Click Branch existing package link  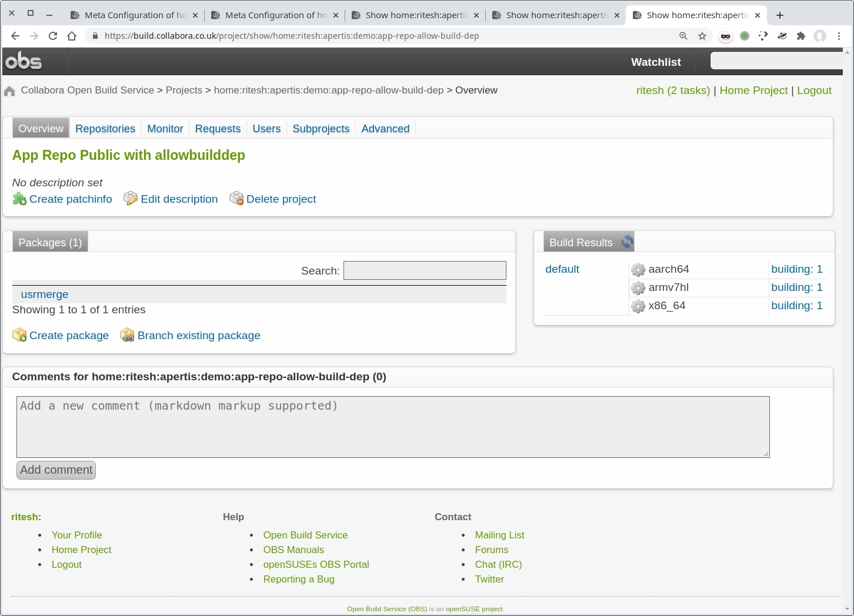pyautogui.click(x=199, y=336)
